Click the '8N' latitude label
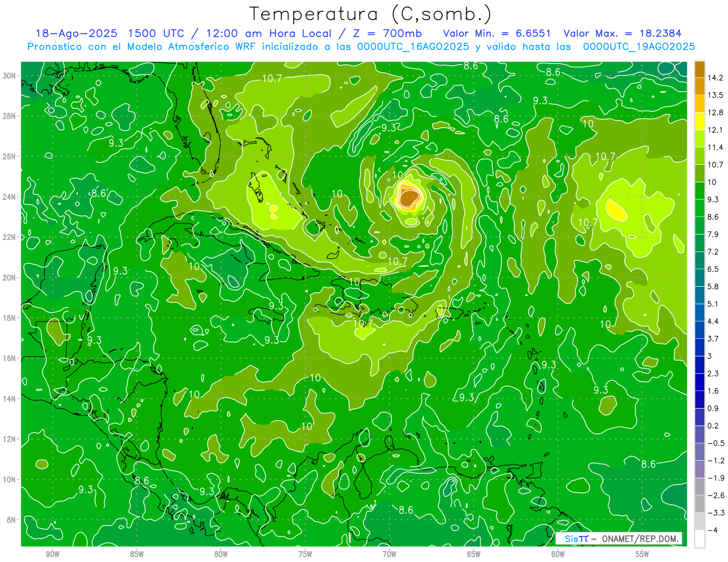The image size is (728, 562). 12,520
